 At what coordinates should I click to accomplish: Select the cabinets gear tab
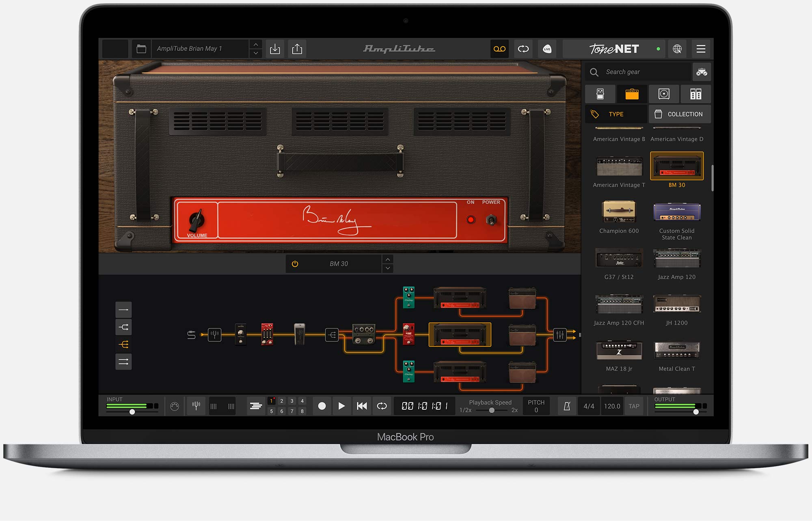pyautogui.click(x=664, y=94)
